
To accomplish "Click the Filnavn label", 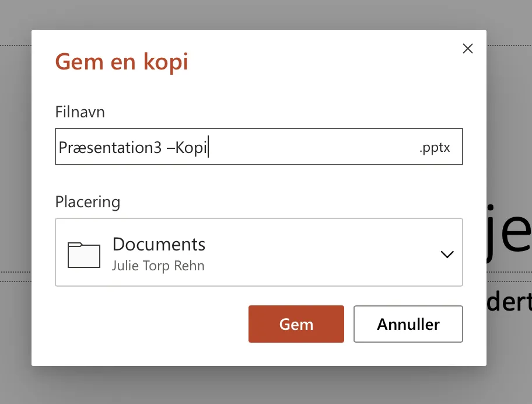I will point(80,112).
